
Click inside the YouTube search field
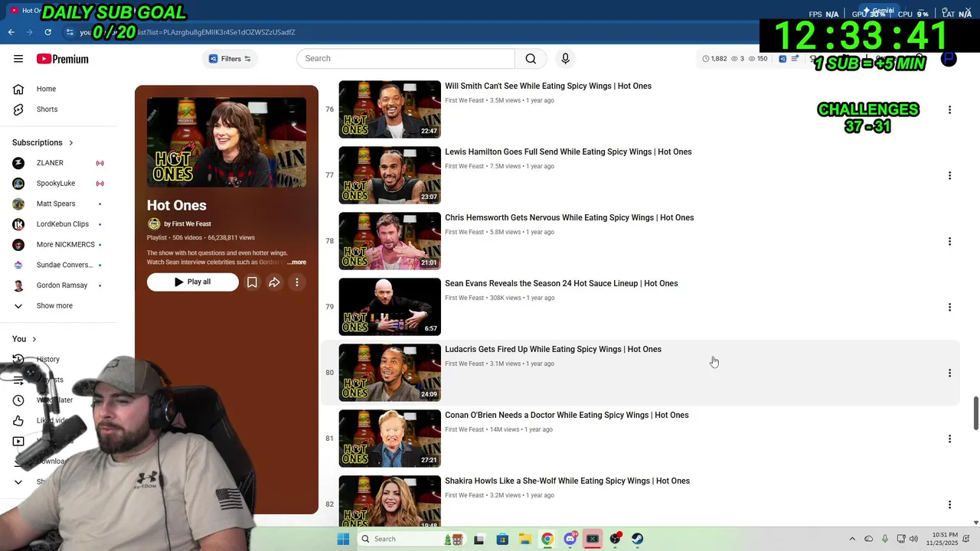[x=406, y=59]
